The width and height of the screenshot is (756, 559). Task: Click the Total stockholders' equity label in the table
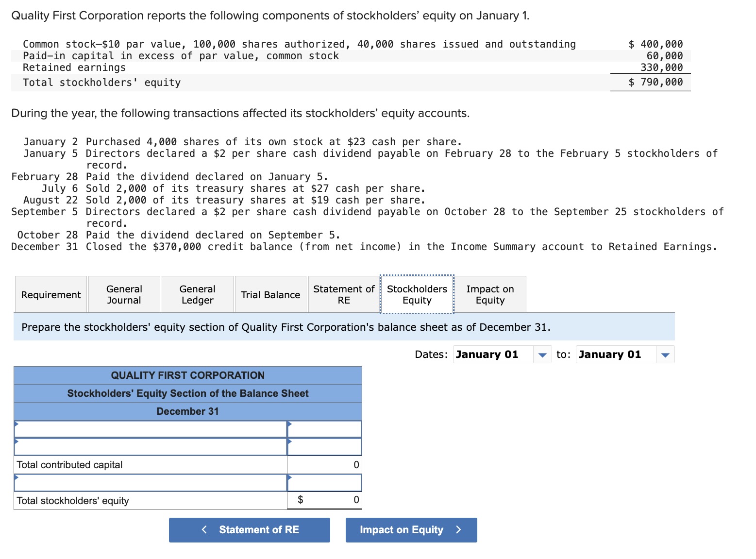(x=73, y=501)
